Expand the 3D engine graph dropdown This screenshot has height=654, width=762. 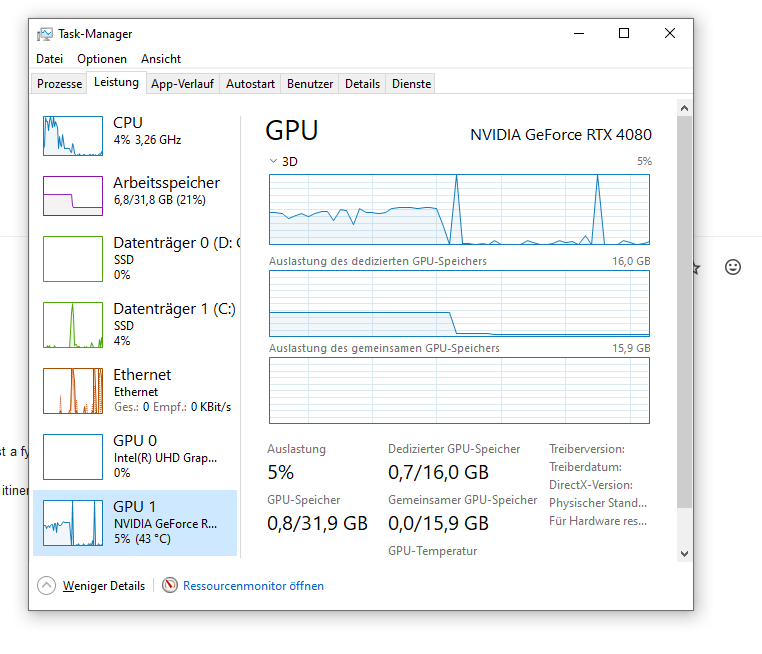click(x=274, y=161)
